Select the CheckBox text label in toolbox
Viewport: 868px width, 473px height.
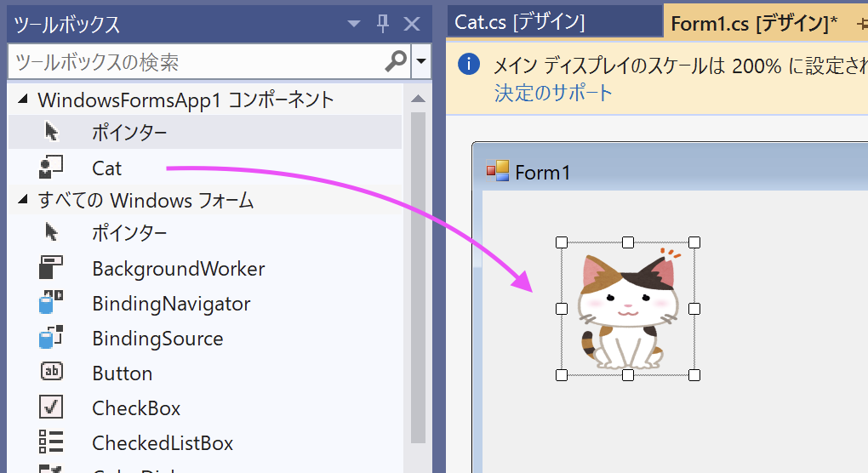tap(136, 408)
